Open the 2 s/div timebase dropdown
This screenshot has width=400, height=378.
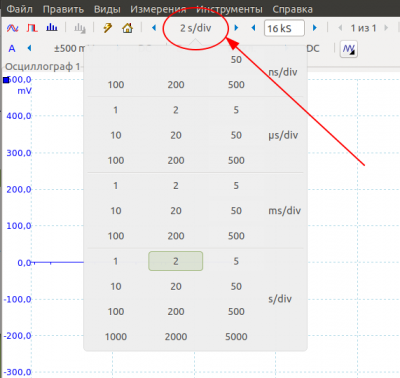[x=195, y=28]
